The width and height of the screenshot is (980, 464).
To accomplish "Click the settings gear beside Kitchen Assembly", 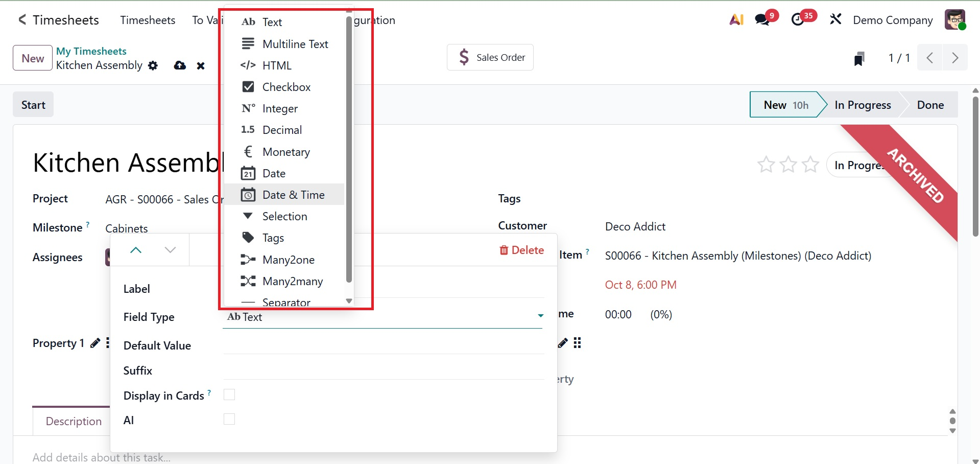I will point(153,66).
